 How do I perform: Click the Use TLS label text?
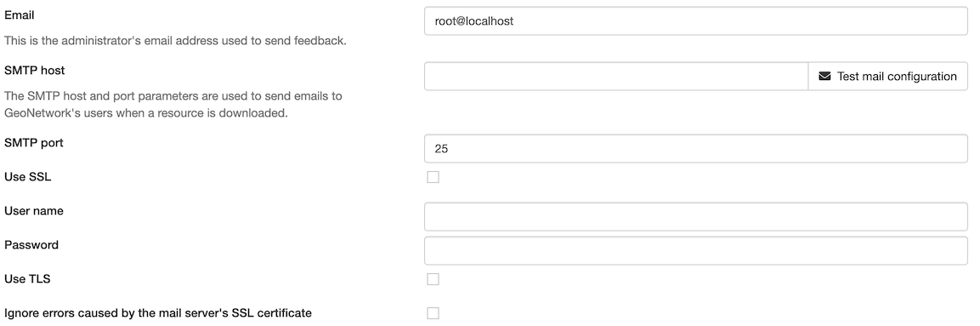[x=27, y=279]
